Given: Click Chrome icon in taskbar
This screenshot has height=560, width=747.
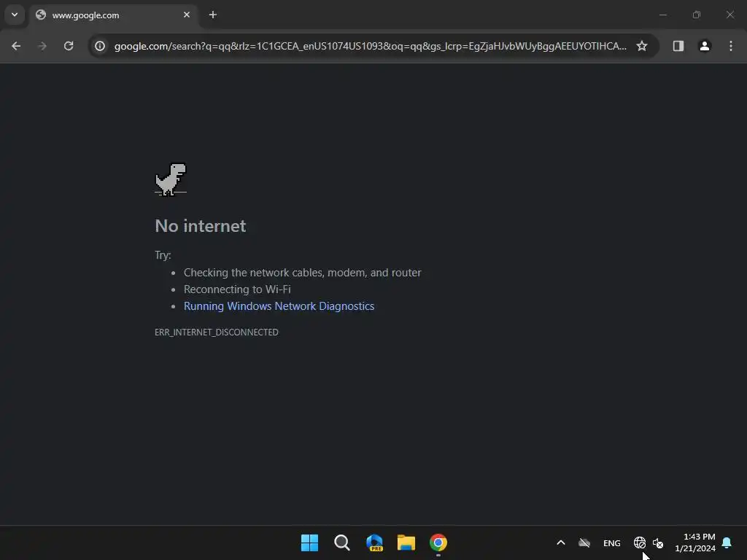Looking at the screenshot, I should click(438, 542).
